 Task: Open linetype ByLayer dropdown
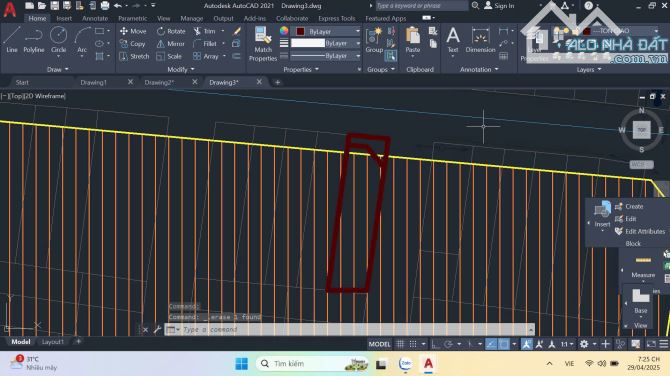(326, 56)
